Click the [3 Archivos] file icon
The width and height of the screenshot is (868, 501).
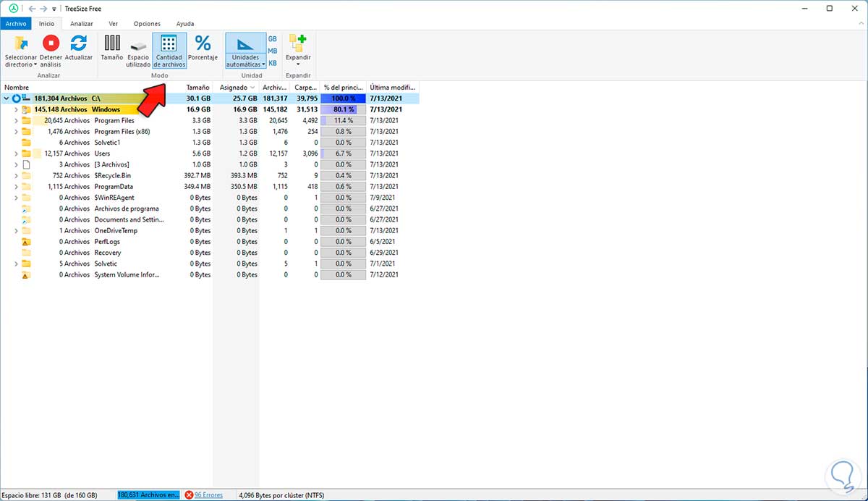27,164
